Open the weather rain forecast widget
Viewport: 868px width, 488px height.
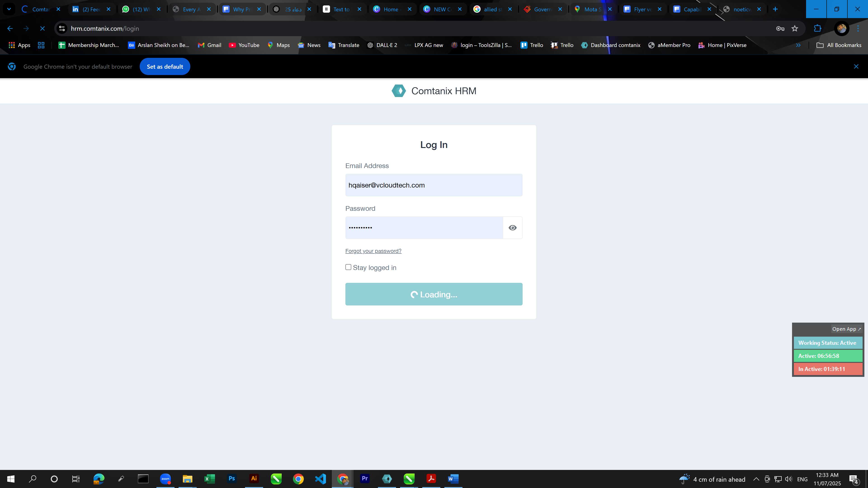tap(712, 479)
